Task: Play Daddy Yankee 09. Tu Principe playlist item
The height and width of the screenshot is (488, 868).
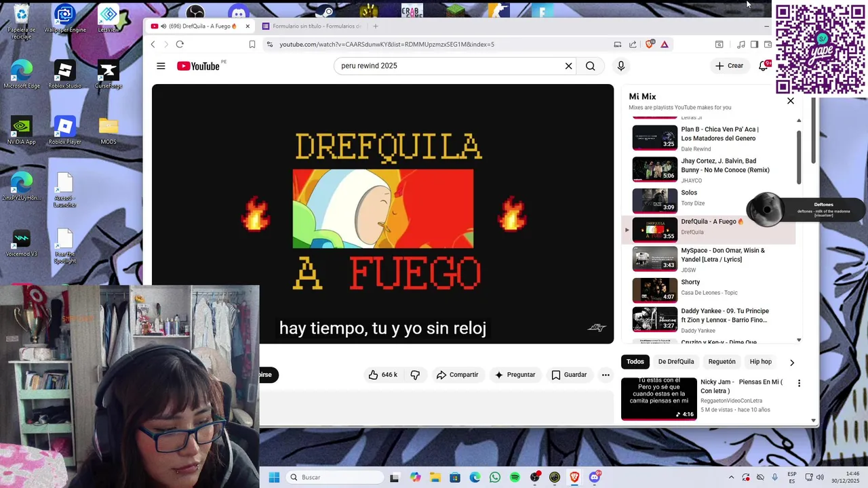Action: (709, 319)
